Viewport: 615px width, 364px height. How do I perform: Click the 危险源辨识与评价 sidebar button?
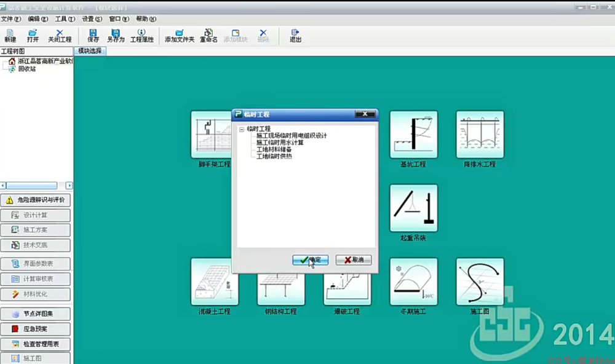pos(36,200)
